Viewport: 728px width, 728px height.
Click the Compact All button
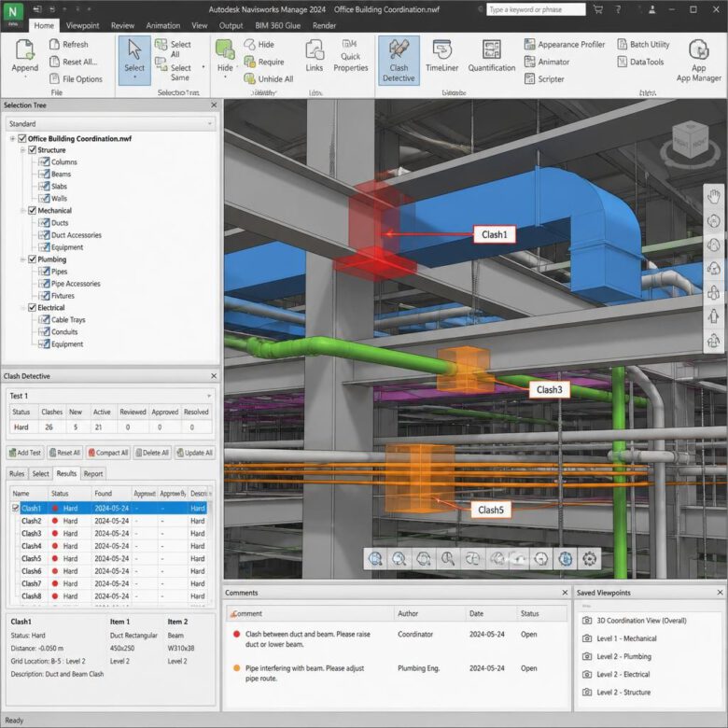[x=108, y=453]
